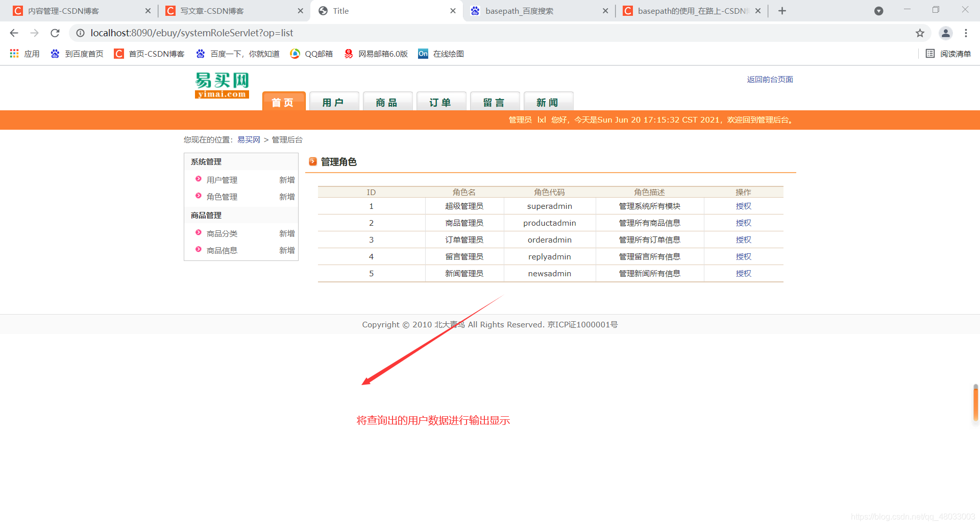Click the bullet icon next to 角色管理
This screenshot has height=526, width=980.
(x=199, y=196)
